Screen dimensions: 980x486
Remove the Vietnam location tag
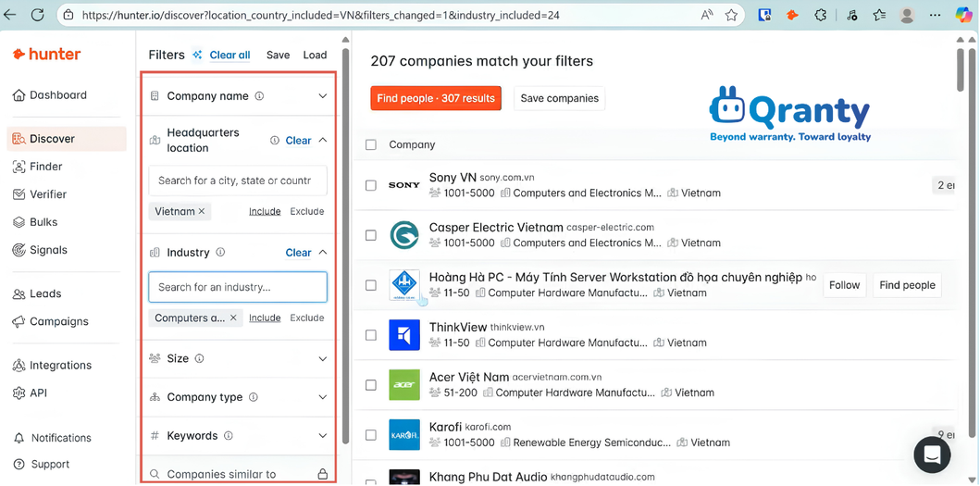(202, 211)
